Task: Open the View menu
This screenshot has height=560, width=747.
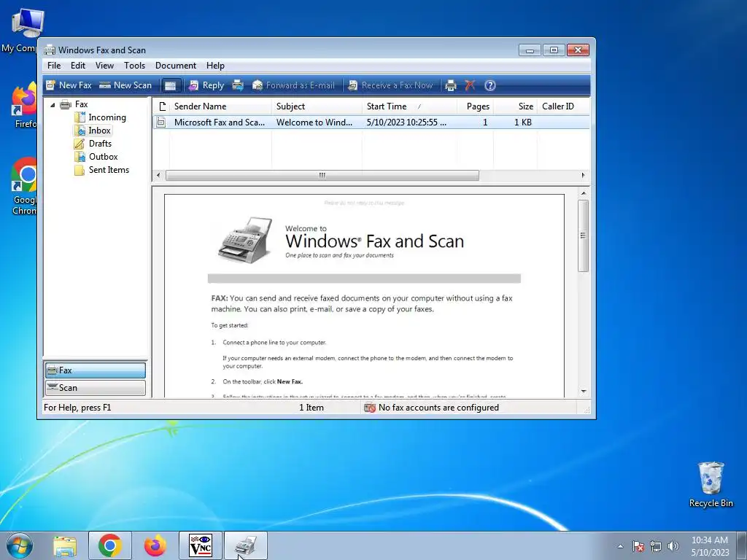Action: coord(104,65)
